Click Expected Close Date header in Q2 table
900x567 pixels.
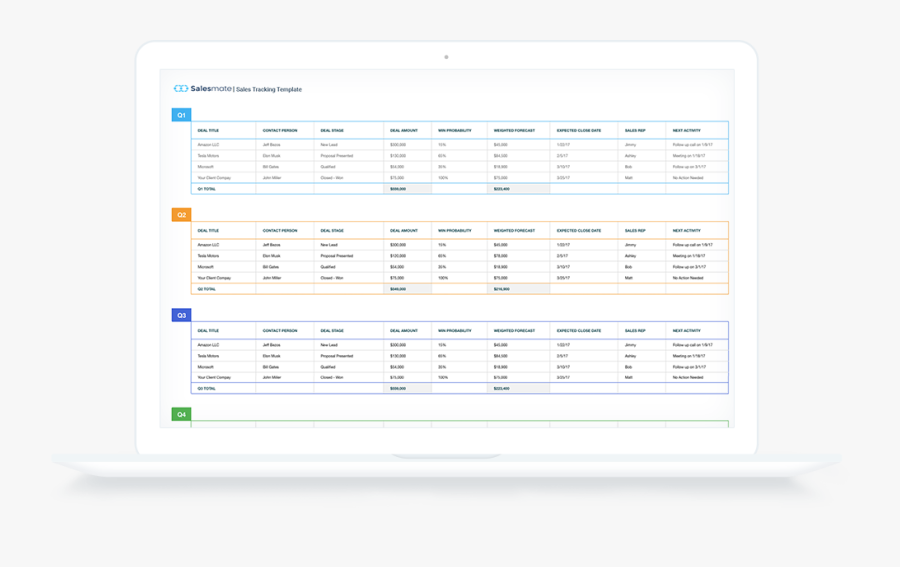click(x=579, y=231)
